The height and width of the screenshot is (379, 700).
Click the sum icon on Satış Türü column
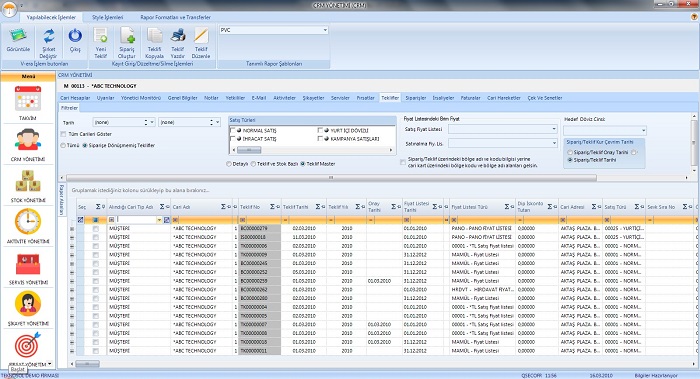(x=638, y=207)
